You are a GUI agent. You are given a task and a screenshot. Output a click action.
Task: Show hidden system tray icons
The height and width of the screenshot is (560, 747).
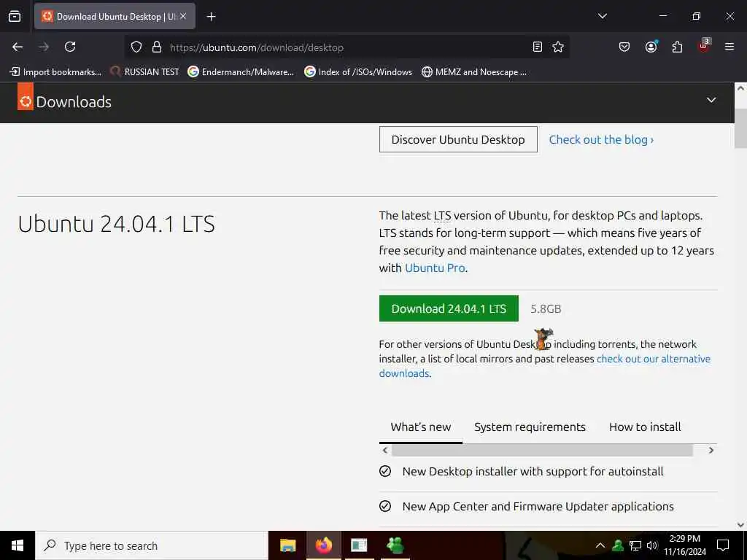pos(600,545)
